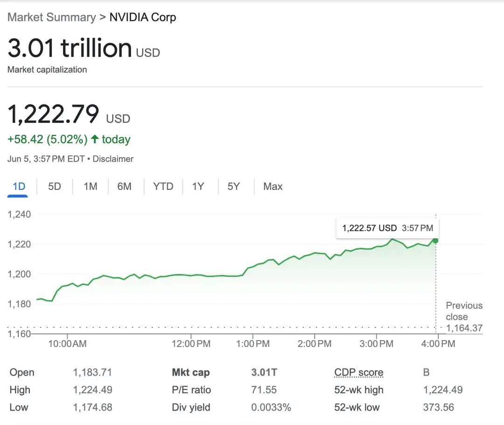
Task: Click the 1,222.57 USD price tooltip
Action: point(387,228)
